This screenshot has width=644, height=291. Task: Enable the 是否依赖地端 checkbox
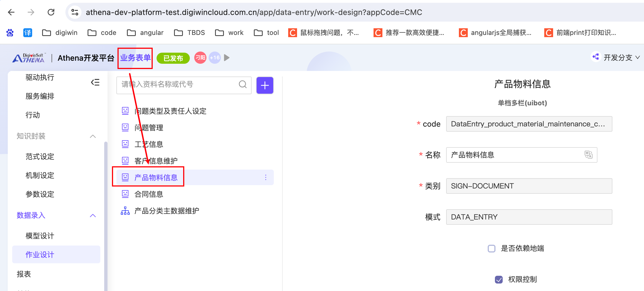(492, 248)
